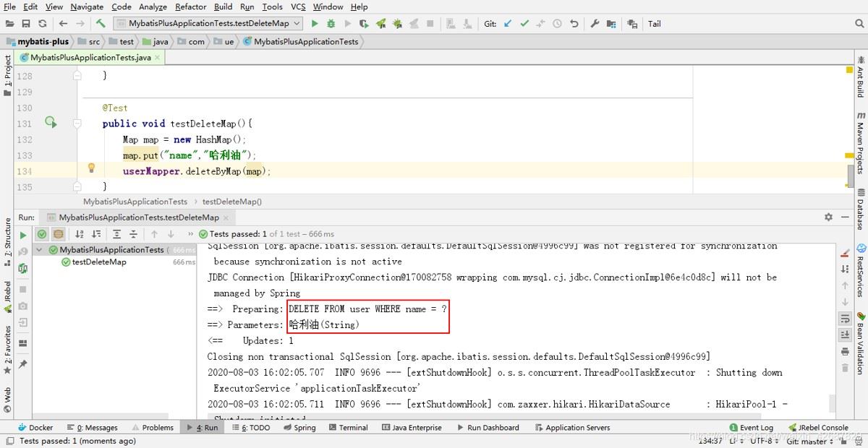Viewport: 868px width, 448px height.
Task: Click the print icon in console sidebar
Action: click(x=845, y=352)
